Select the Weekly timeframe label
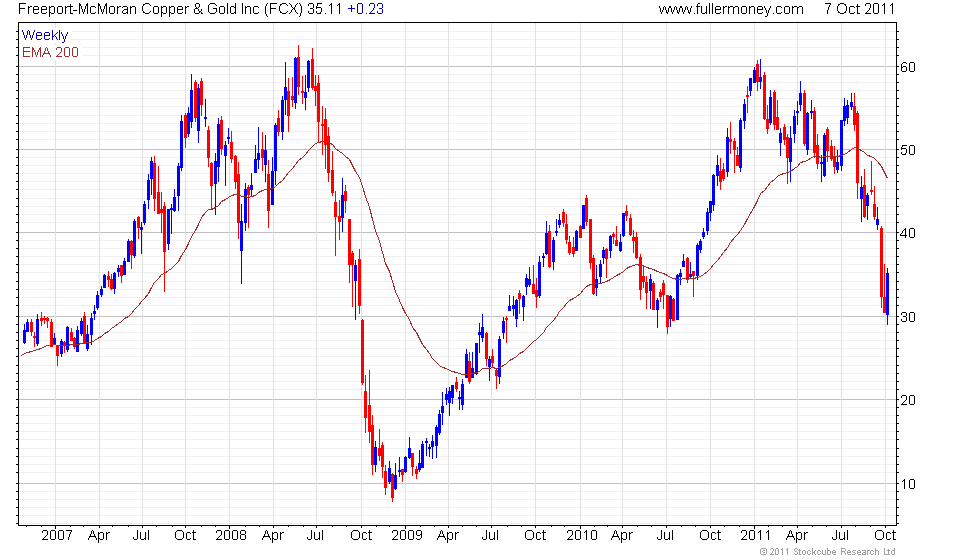The width and height of the screenshot is (980, 560). [45, 36]
